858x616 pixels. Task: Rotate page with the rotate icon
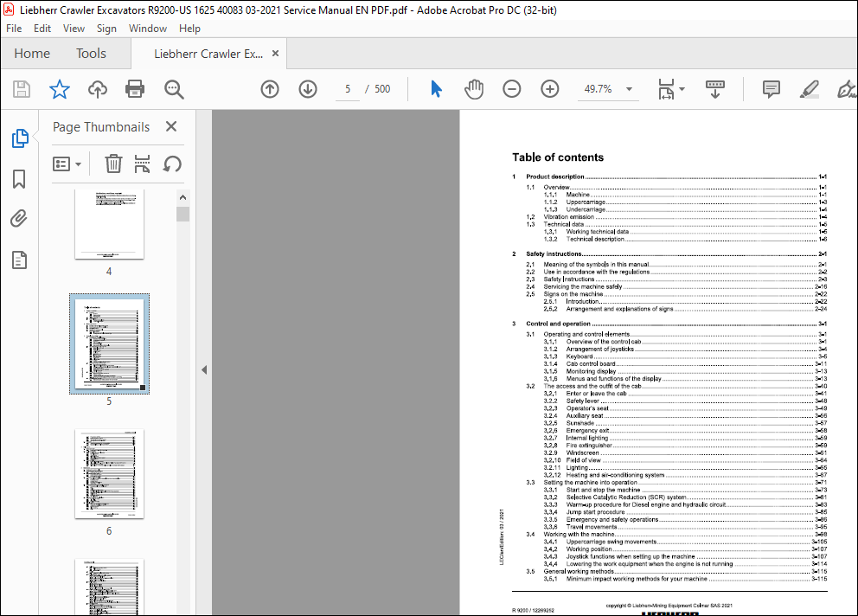[172, 164]
